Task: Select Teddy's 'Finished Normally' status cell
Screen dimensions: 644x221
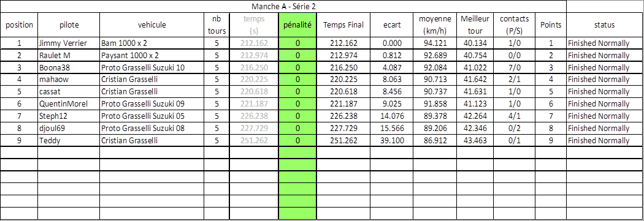Action: click(605, 141)
